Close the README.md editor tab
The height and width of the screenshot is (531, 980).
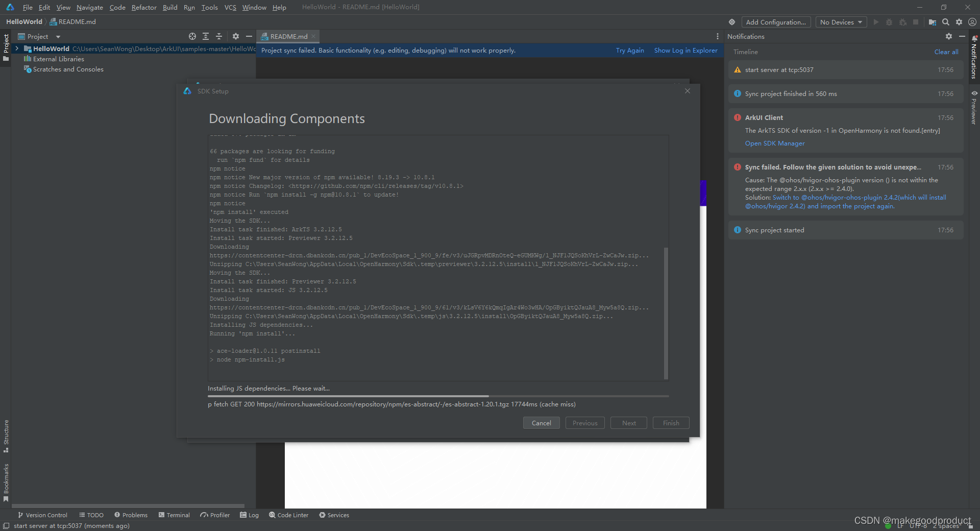(x=313, y=36)
